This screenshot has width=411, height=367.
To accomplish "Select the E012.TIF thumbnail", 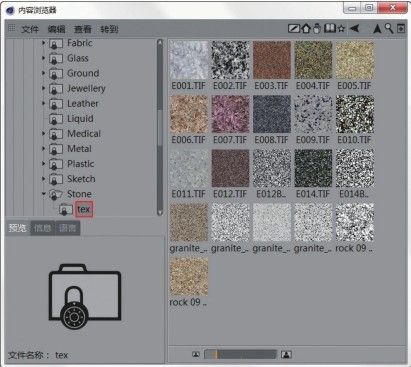I will pos(230,168).
